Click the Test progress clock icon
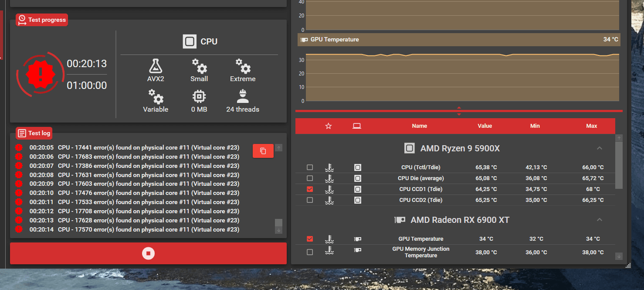This screenshot has height=290, width=644. click(x=22, y=20)
